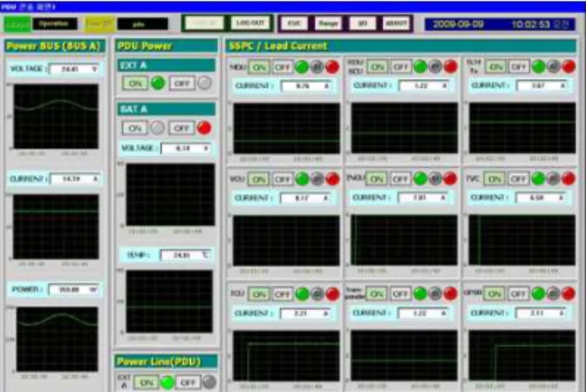Click the Power BUS voltage trend graph

pos(56,116)
